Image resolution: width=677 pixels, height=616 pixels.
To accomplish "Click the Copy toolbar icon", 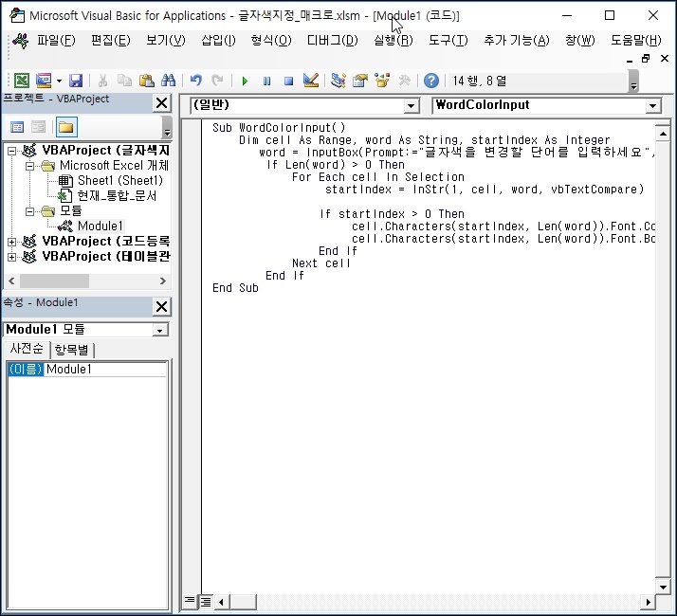I will 125,81.
